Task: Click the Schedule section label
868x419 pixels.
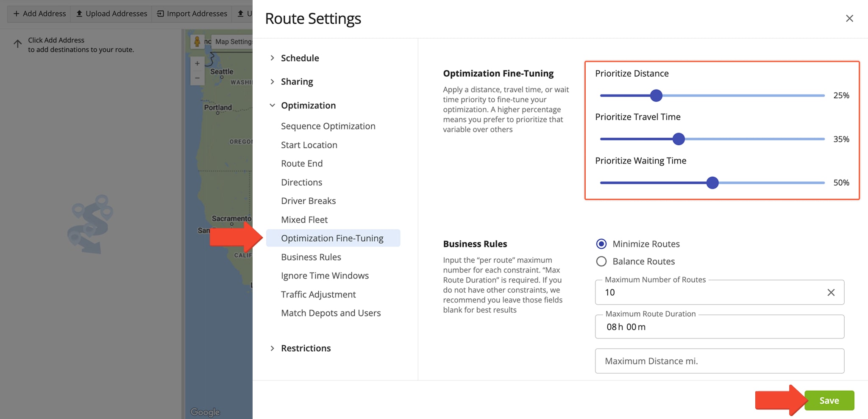Action: click(300, 58)
